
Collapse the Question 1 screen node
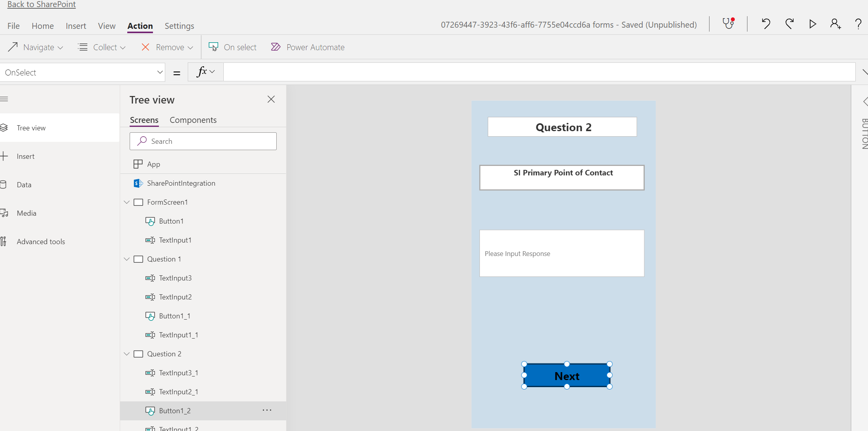pos(127,259)
